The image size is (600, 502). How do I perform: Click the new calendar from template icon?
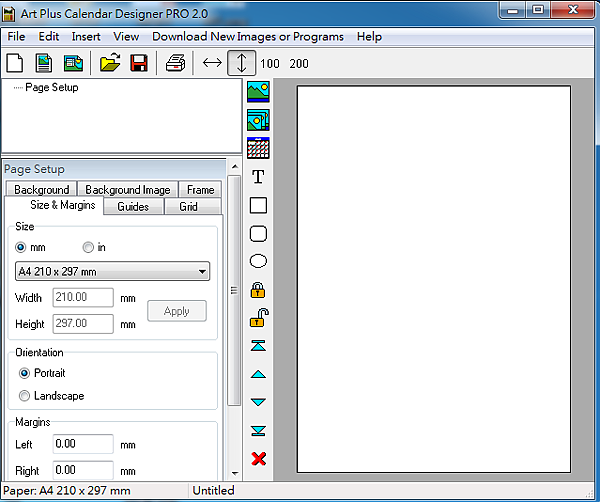pyautogui.click(x=44, y=63)
